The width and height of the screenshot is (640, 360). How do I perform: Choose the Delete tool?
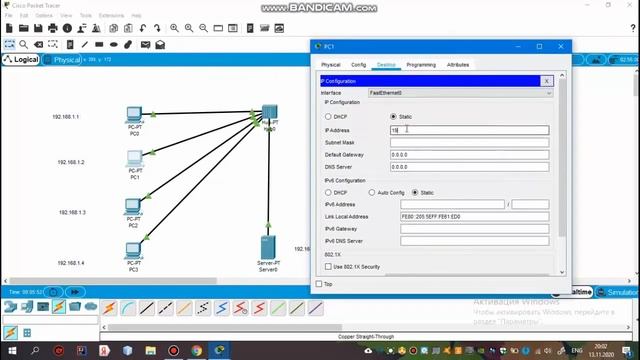tap(38, 44)
